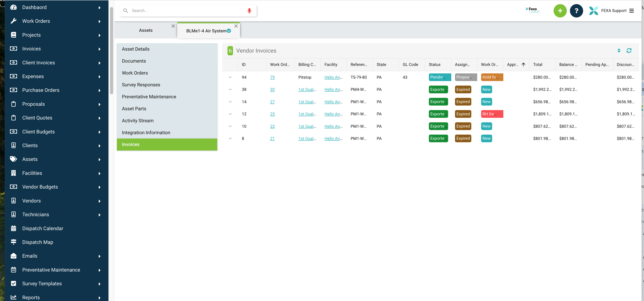The image size is (644, 301).
Task: Expand invoice row 10 details
Action: (x=230, y=126)
